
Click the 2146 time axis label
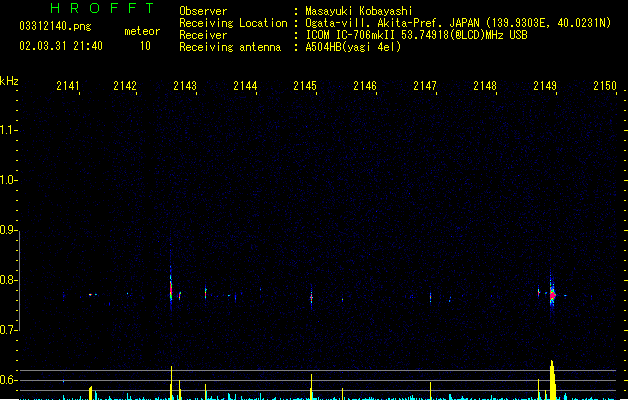point(365,86)
